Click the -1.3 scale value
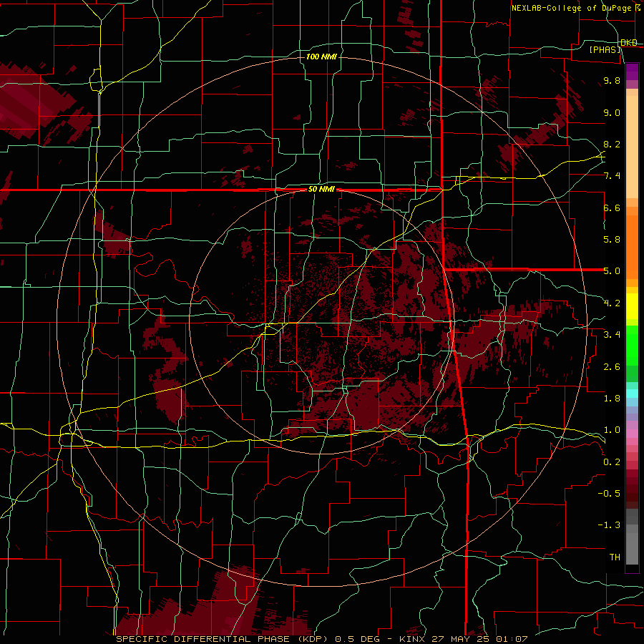This screenshot has width=644, height=644. tap(609, 526)
